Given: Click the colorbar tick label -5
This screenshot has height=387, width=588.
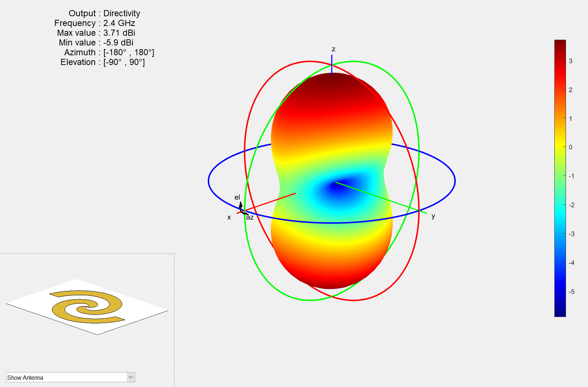Looking at the screenshot, I should (x=571, y=292).
